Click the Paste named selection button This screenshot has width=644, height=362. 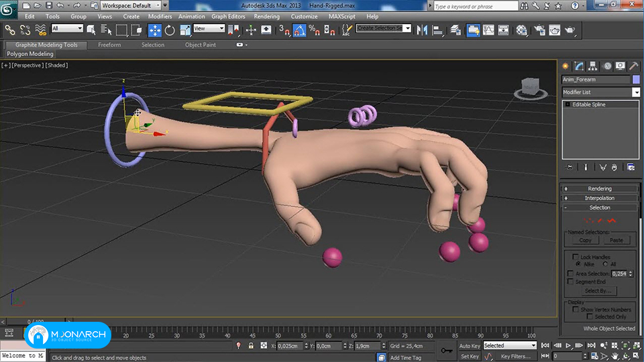pyautogui.click(x=616, y=240)
